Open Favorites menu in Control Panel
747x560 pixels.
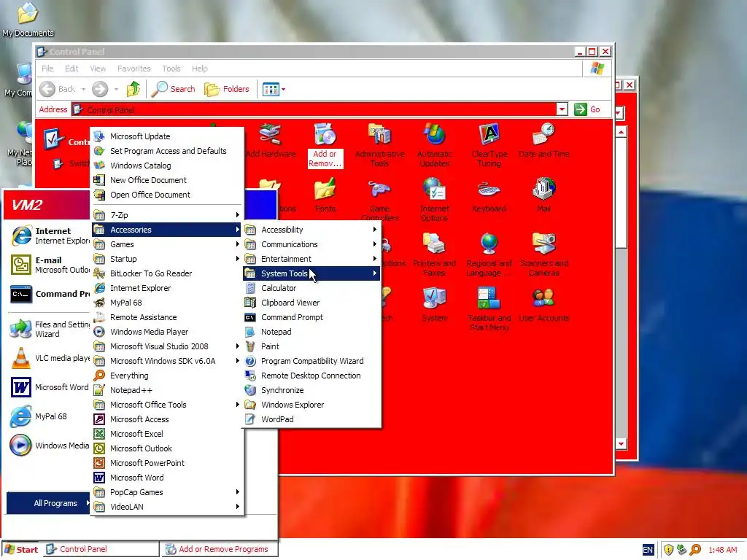pyautogui.click(x=134, y=69)
